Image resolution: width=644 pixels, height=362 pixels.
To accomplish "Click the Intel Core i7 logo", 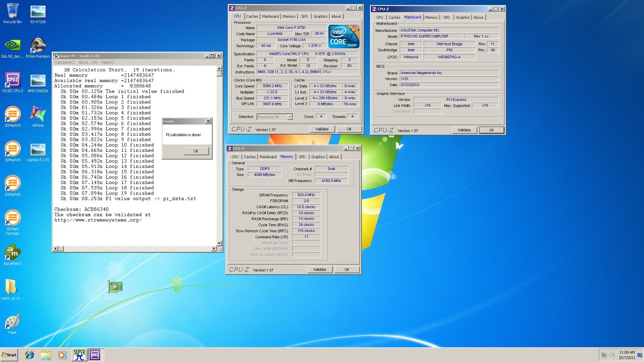I will pyautogui.click(x=344, y=37).
